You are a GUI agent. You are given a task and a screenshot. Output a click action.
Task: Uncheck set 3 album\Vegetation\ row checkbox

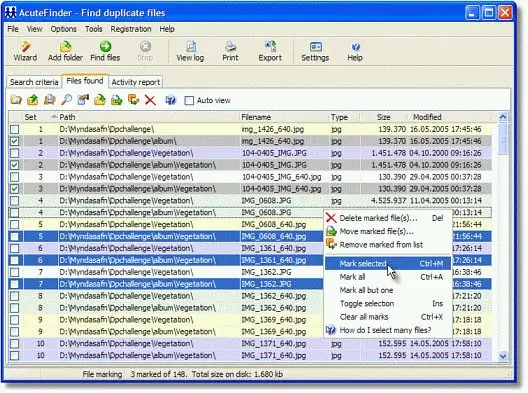click(14, 189)
